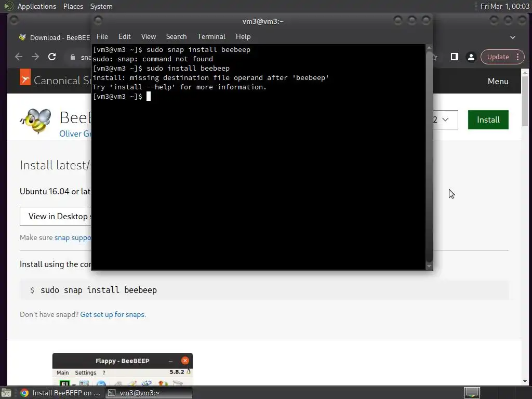This screenshot has width=532, height=399.
Task: Click the BeeBEEP tab favicon
Action: (23, 37)
